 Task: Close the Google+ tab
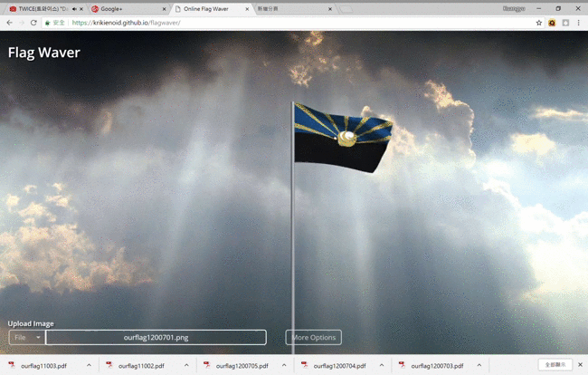click(164, 9)
